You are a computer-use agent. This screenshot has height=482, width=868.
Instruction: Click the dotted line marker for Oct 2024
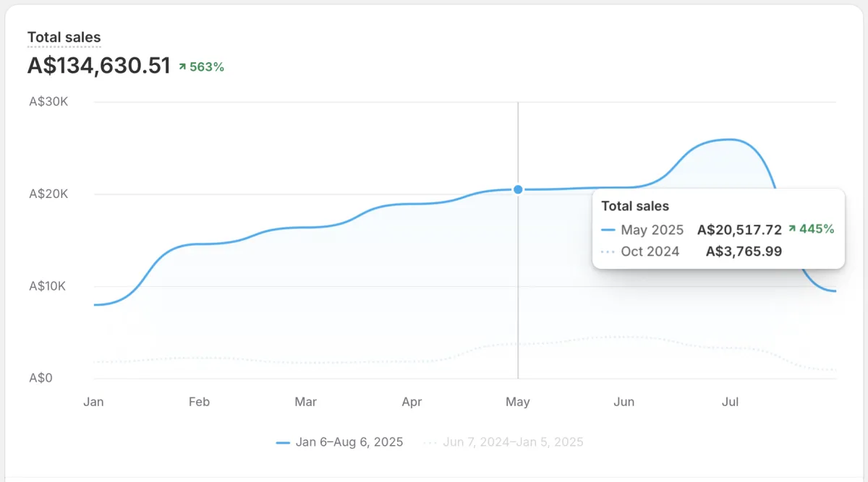tap(608, 251)
